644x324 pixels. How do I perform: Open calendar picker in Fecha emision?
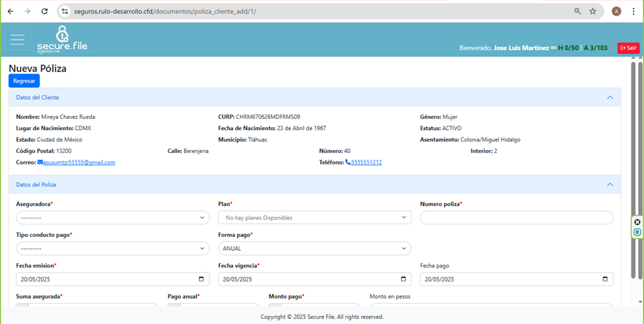point(202,279)
